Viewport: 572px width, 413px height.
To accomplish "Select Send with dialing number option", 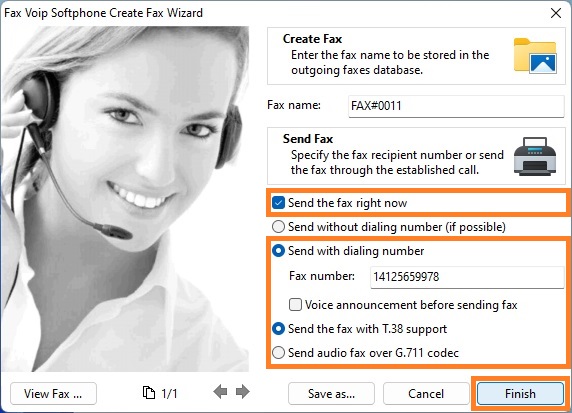I will click(x=278, y=251).
